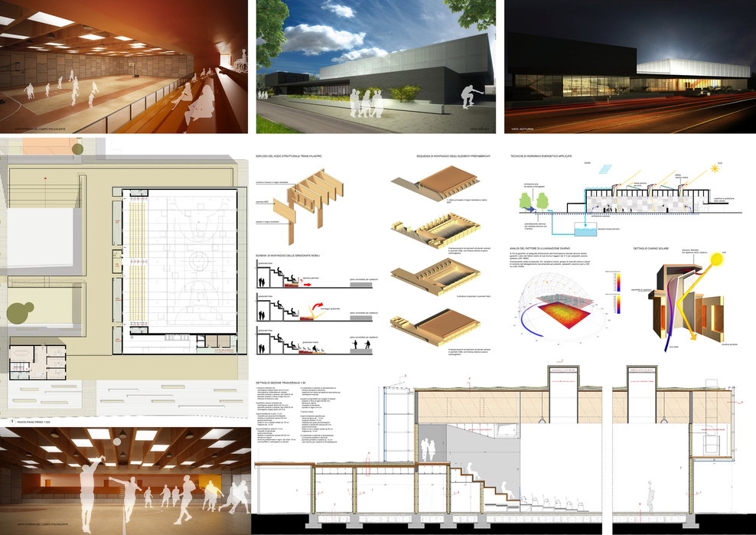
Task: Click 'PIANTA PIANO PRIMO 1:200' label
Action: point(34,422)
